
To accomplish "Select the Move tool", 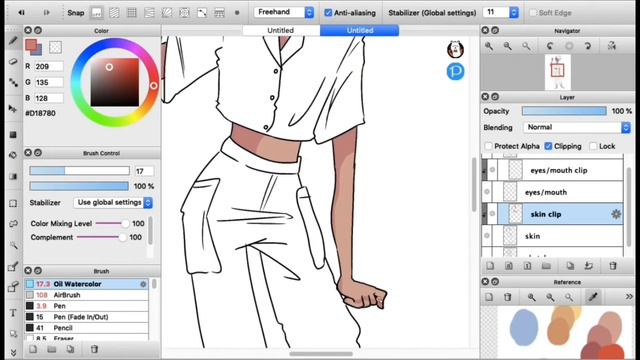I will click(13, 109).
